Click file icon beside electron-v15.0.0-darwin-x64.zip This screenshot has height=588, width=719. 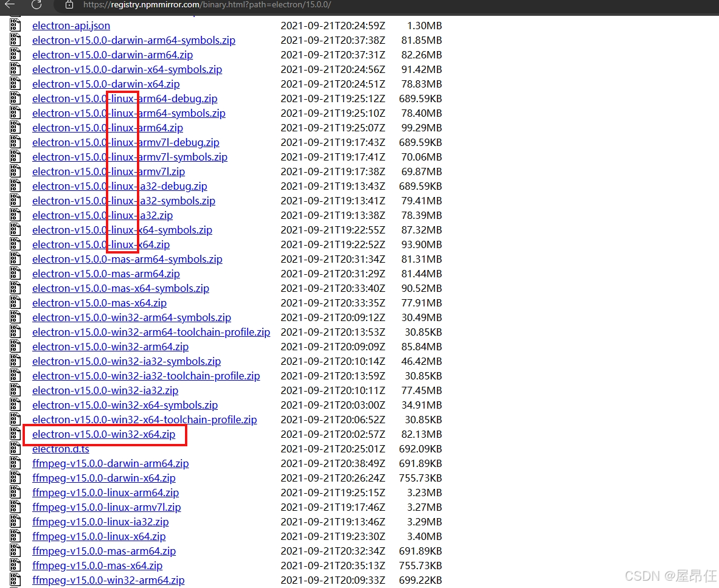[15, 84]
